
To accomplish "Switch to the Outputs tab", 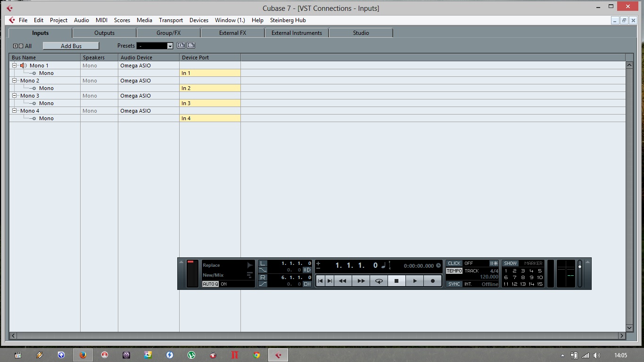I will pos(104,33).
